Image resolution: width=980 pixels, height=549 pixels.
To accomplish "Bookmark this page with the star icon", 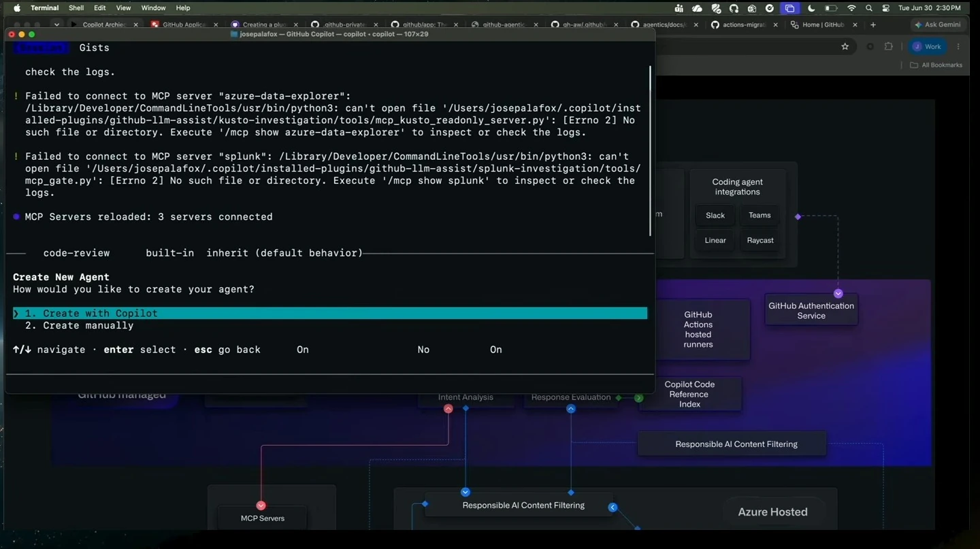I will pyautogui.click(x=845, y=47).
